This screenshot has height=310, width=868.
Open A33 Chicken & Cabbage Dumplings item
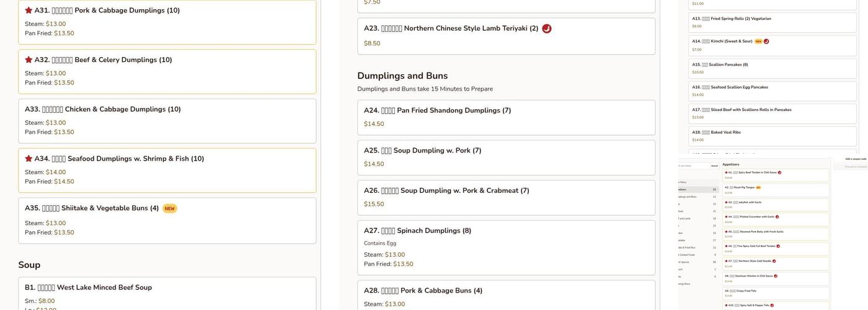pyautogui.click(x=167, y=121)
